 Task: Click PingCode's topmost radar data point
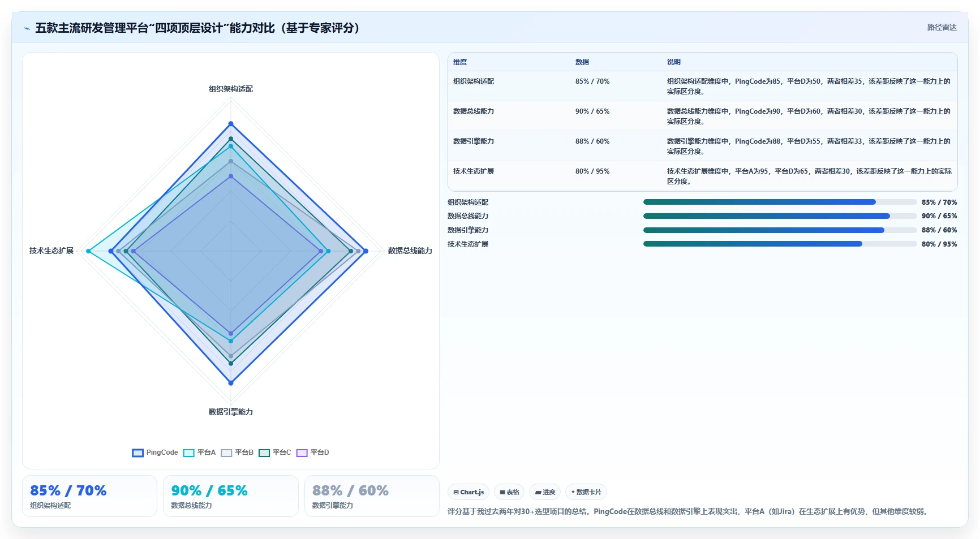tap(231, 124)
